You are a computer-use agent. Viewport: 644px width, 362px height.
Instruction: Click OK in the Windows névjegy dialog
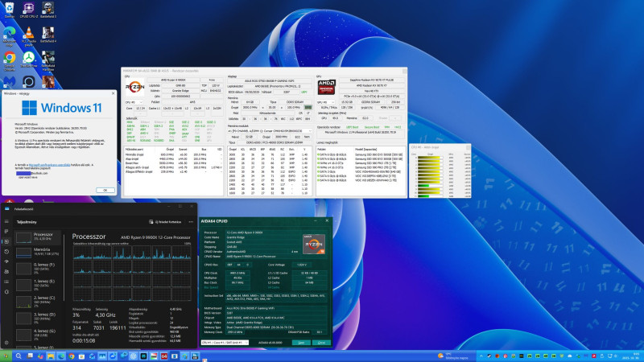105,190
